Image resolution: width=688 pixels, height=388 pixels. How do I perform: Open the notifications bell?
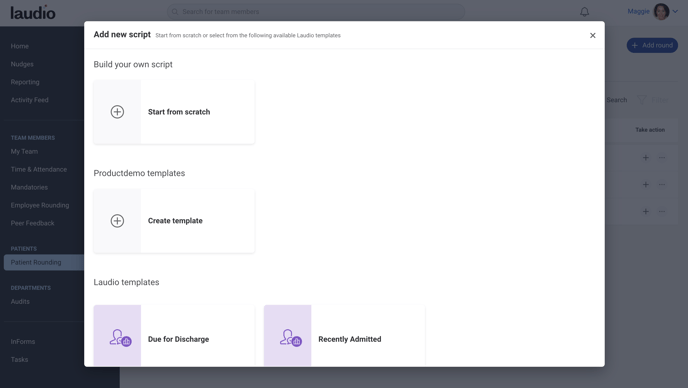pyautogui.click(x=584, y=12)
